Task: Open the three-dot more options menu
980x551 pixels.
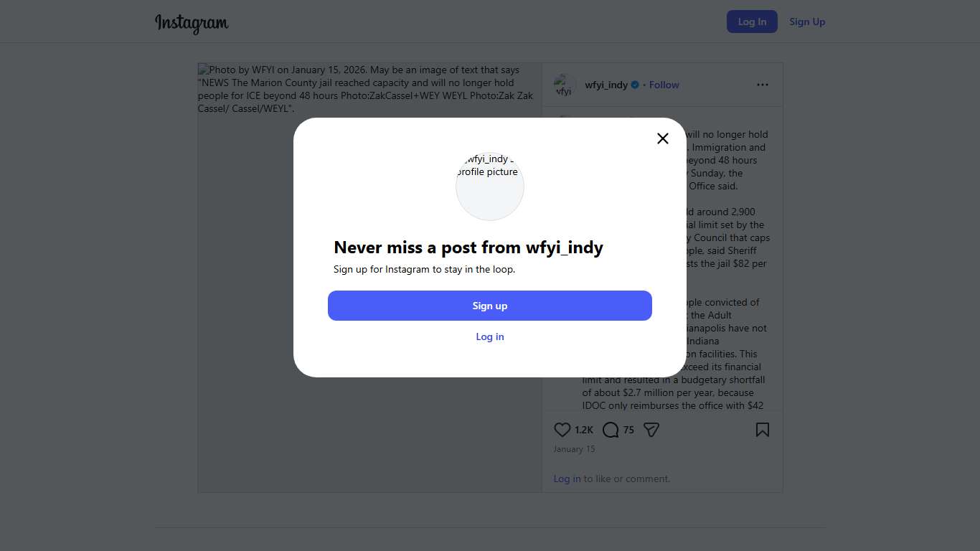Action: click(762, 85)
